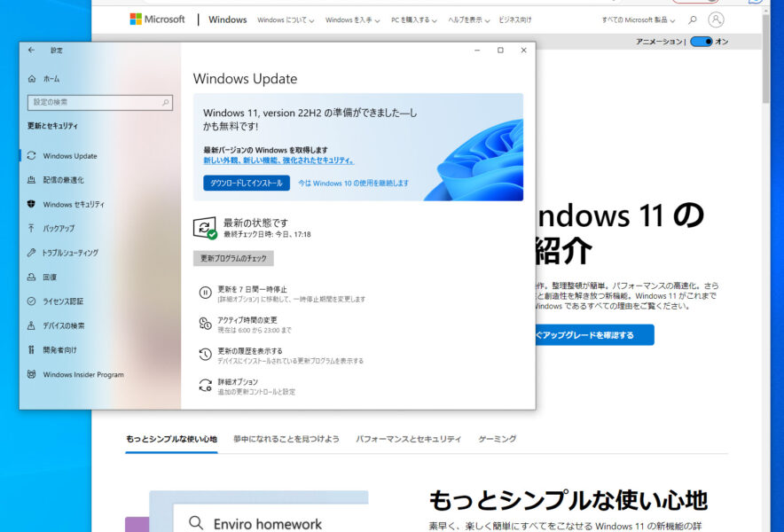Click the ライセンス認証 checkmark circle icon
Screen dimensions: 784x532
32,301
